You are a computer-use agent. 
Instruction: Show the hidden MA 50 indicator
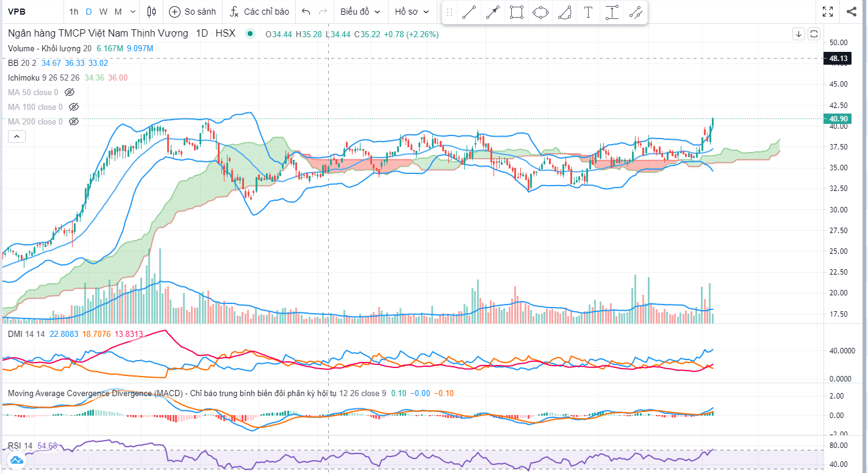(70, 92)
